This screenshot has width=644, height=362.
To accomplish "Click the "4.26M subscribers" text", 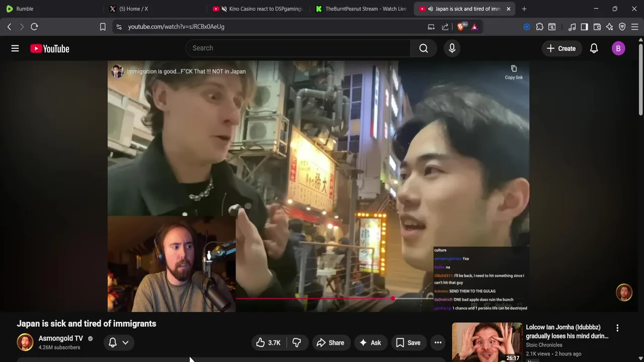I will (59, 347).
